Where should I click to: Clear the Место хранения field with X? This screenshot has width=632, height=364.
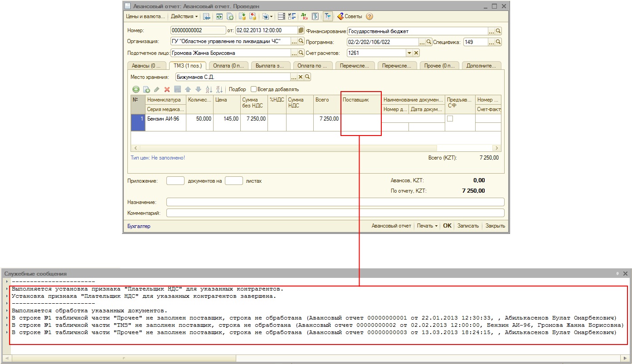(300, 77)
